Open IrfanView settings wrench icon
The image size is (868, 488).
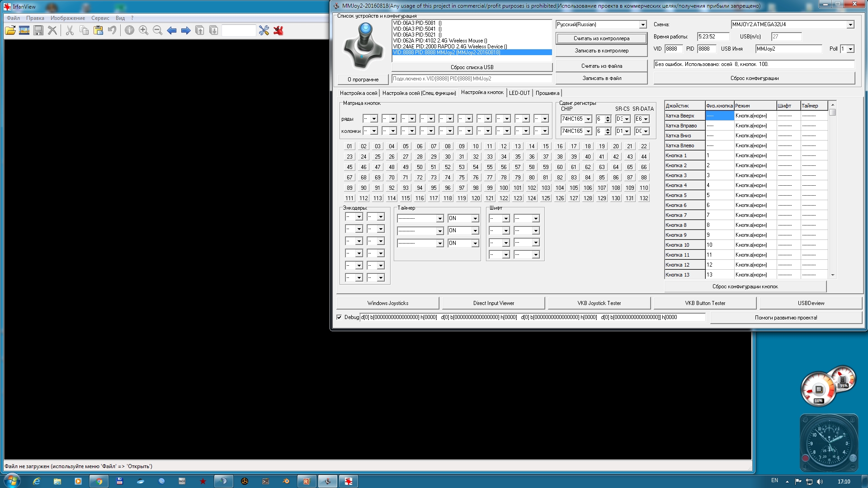click(x=264, y=30)
